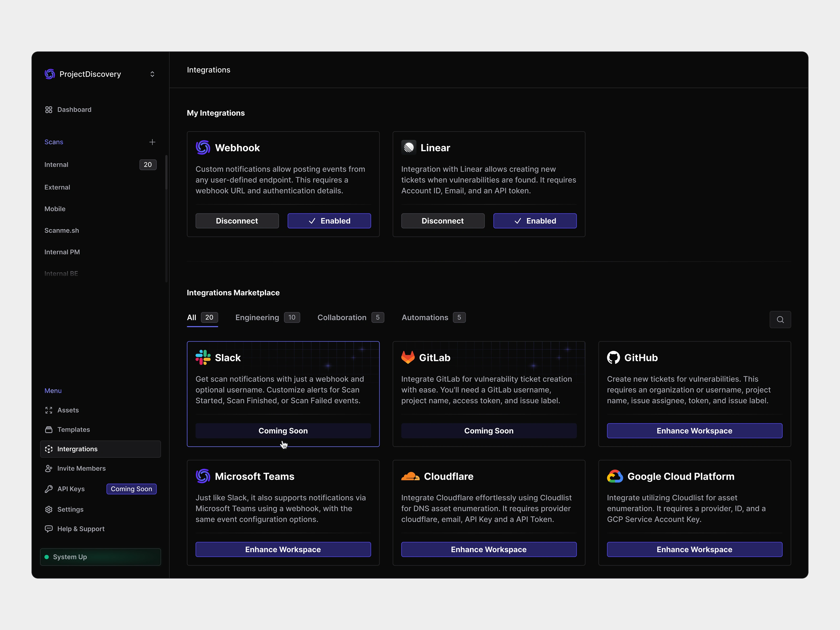Screen dimensions: 840x630
Task: Open Settings via the gear icon
Action: pos(49,510)
